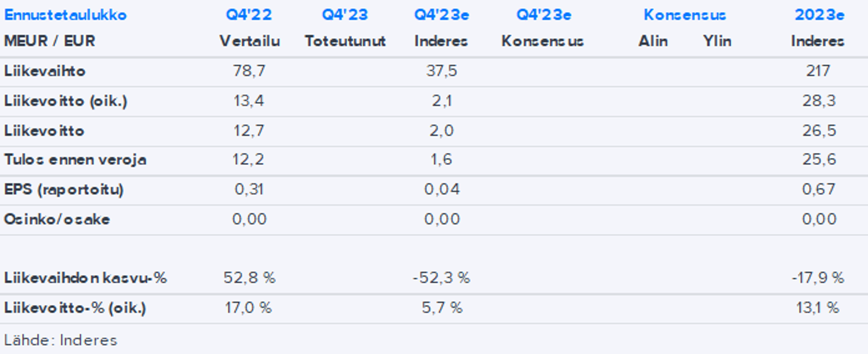Click the Liikevaihto estimate value 37,5
Image resolution: width=868 pixels, height=354 pixels.
441,71
